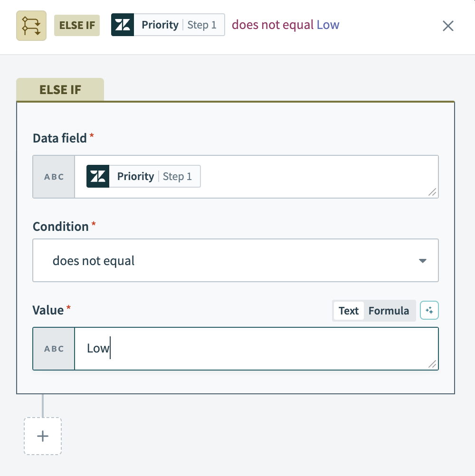Close the ELSE IF editor panel
The image size is (475, 476).
click(x=448, y=26)
